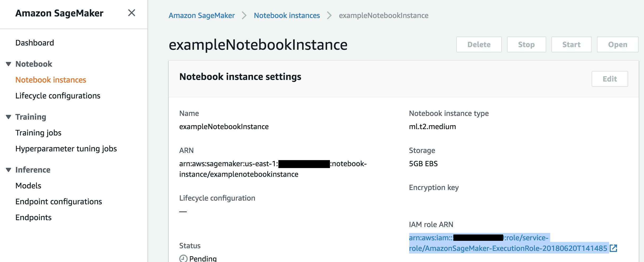Navigate back via Amazon SageMaker breadcrumb
The height and width of the screenshot is (262, 644).
(202, 15)
